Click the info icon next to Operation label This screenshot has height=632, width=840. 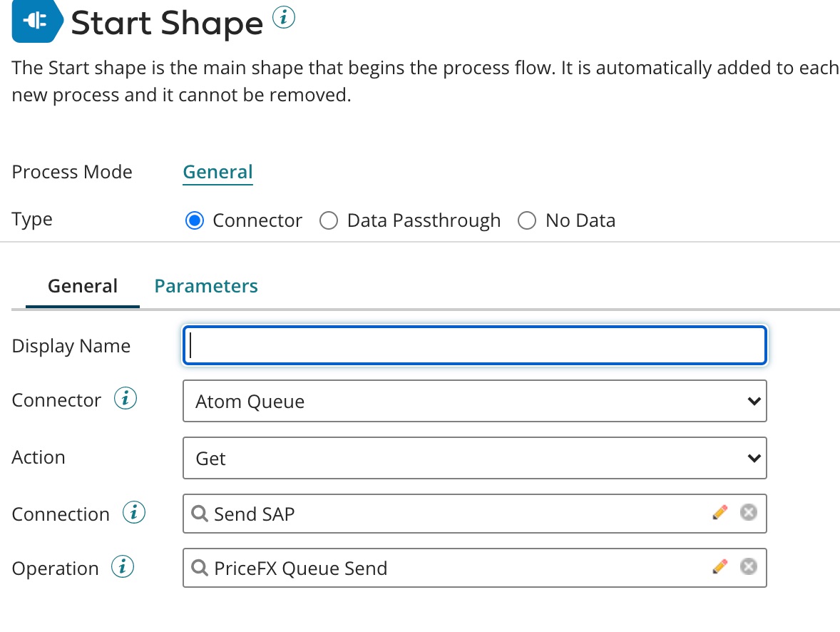tap(123, 567)
